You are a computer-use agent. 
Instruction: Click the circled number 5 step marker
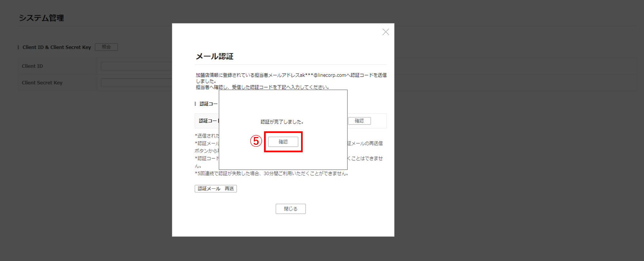coord(256,141)
